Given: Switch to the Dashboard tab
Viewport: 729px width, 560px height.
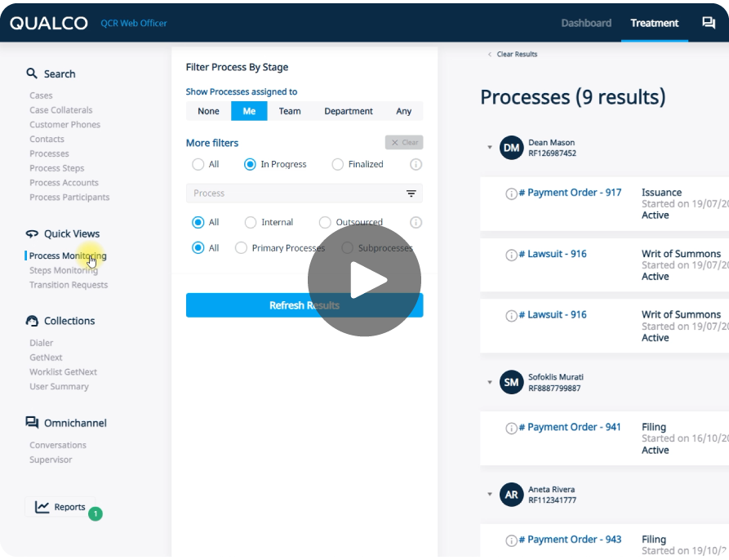Looking at the screenshot, I should (x=586, y=24).
